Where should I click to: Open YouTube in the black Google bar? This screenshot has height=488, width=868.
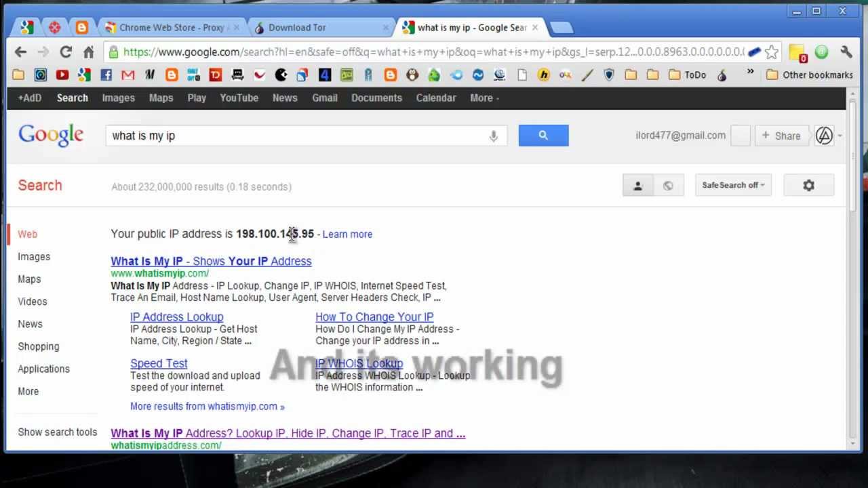pos(239,98)
